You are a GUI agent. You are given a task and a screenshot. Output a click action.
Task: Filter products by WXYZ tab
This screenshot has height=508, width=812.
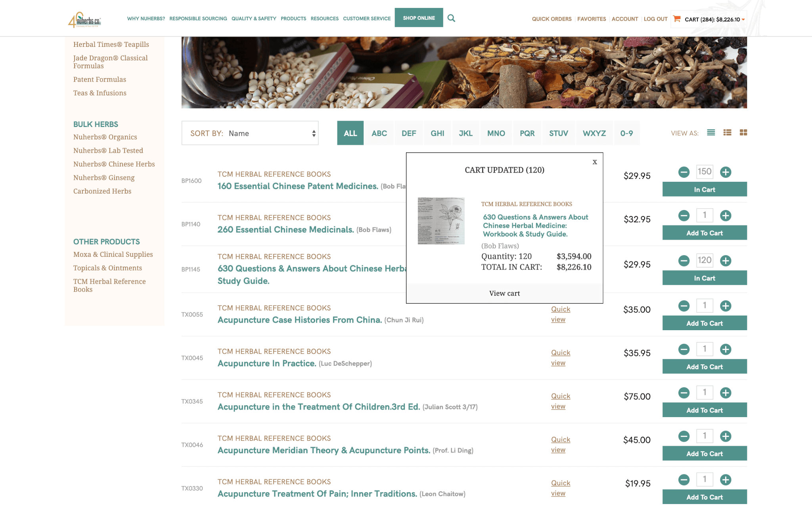tap(594, 133)
